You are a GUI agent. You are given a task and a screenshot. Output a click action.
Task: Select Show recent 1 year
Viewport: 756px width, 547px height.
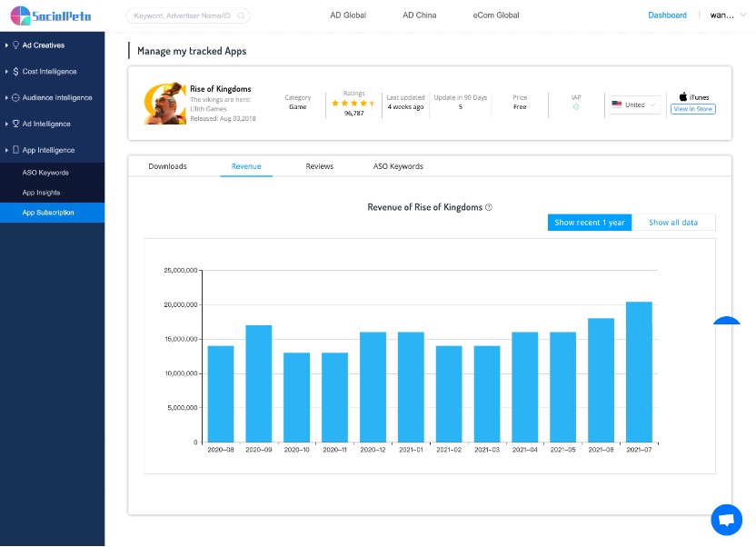coord(589,223)
